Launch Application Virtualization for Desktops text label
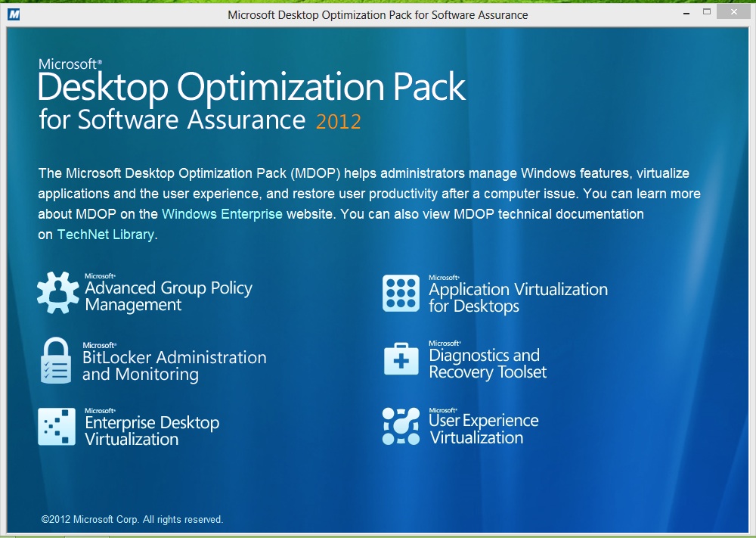Screen dimensions: 756x538 click(518, 297)
